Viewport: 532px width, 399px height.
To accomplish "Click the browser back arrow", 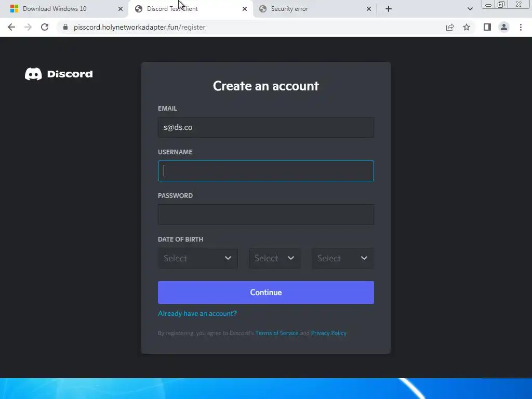I will tap(11, 27).
